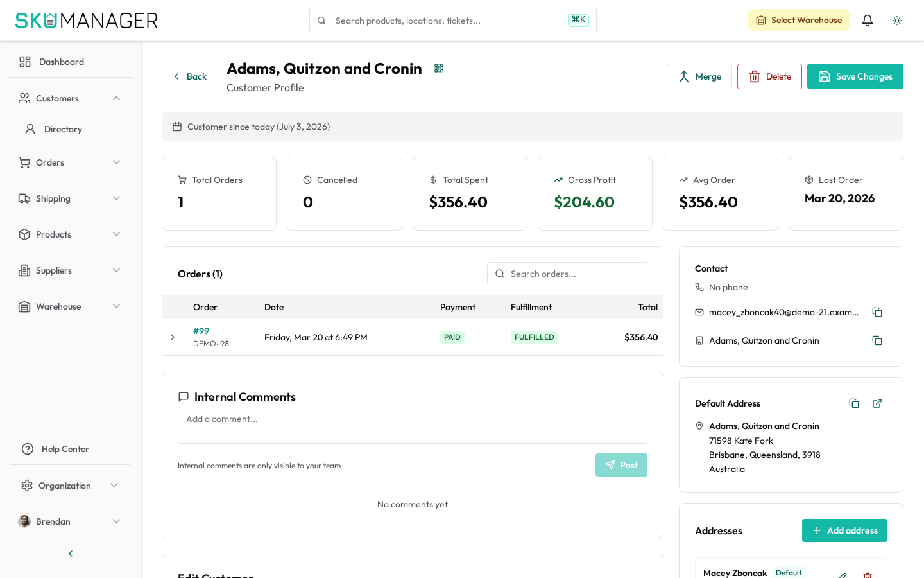This screenshot has height=578, width=924.
Task: Click the Add a comment text box
Action: tap(413, 425)
